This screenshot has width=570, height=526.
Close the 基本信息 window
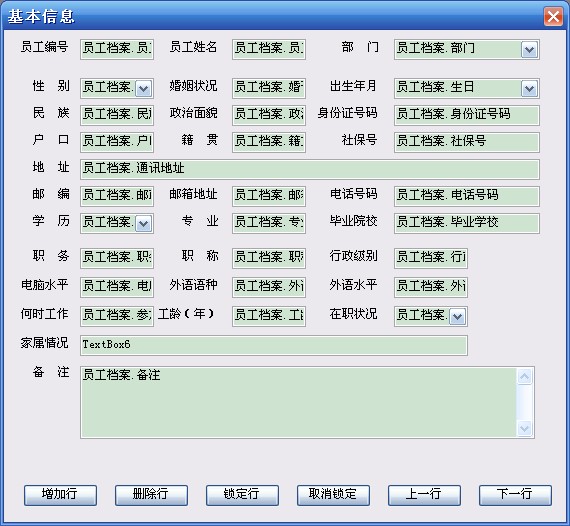coord(553,17)
